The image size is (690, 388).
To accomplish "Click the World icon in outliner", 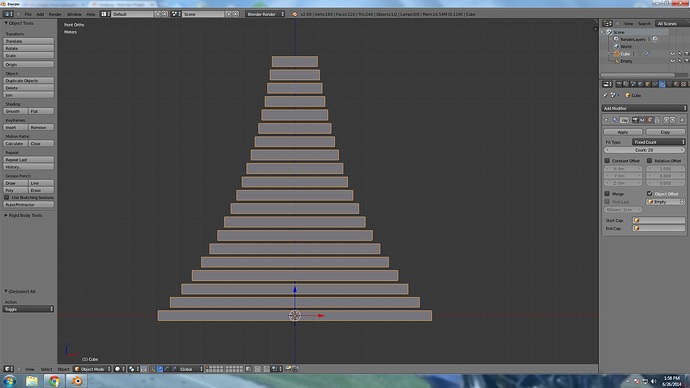I will pos(617,46).
